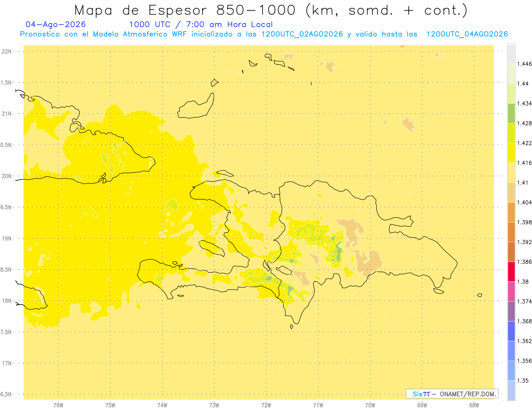Click the latitude label '6.5N'
532x411 pixels.
[x=6, y=395]
